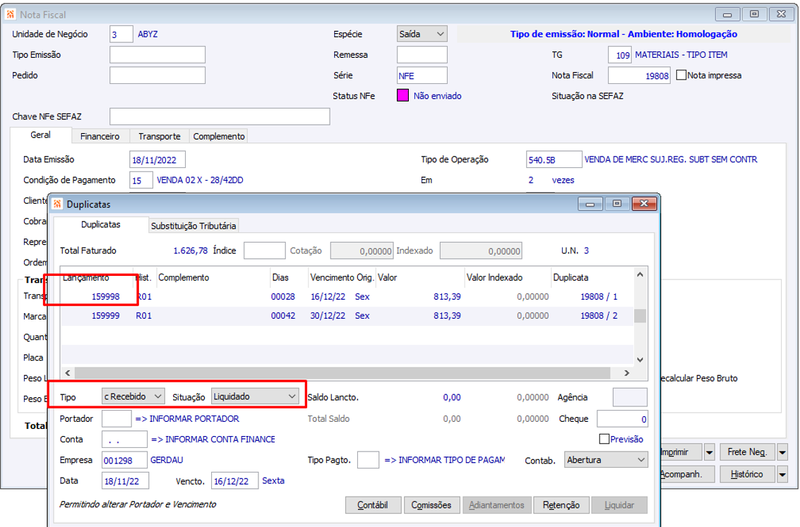Close the Duplicatas dialog
Screen dimensions: 800x527
point(644,204)
